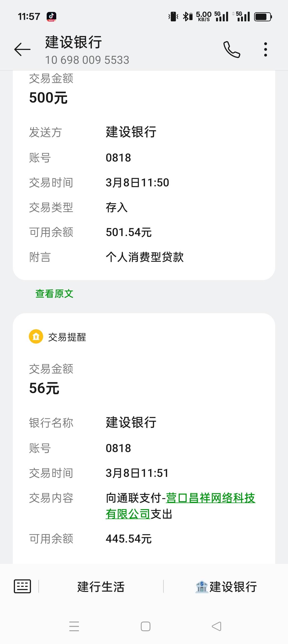Tap the 500元 transaction amount
288x644 pixels.
click(48, 98)
